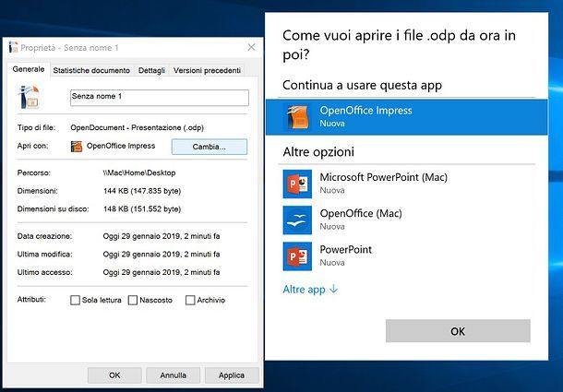Click the Data creazione date value

pos(162,236)
